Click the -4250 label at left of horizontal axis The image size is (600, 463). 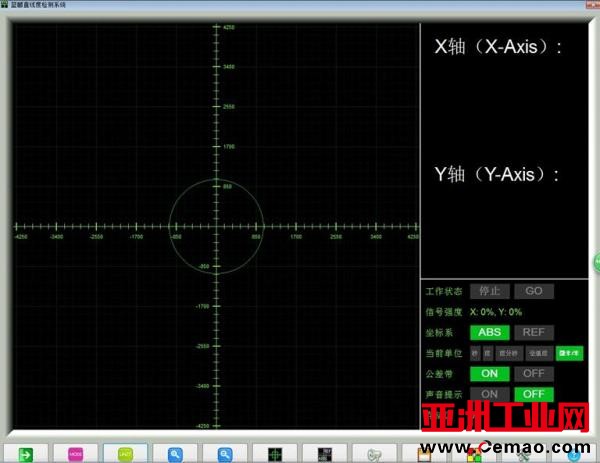(21, 237)
